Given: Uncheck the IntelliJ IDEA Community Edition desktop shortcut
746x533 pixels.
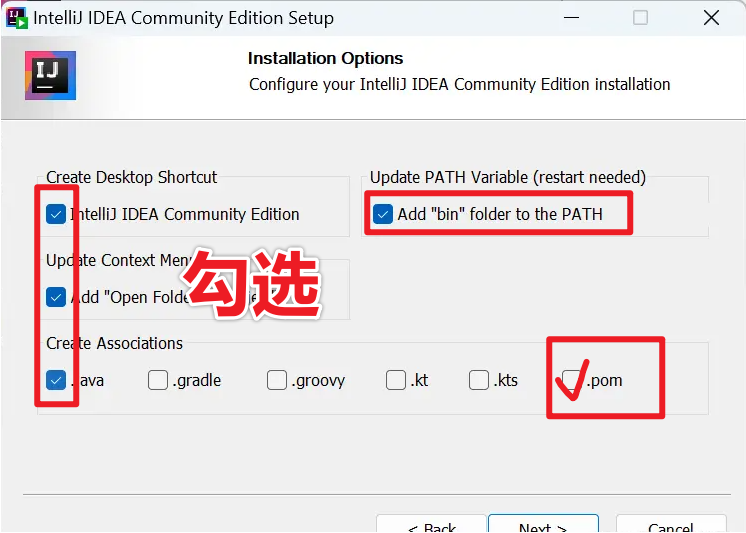Looking at the screenshot, I should click(x=56, y=214).
